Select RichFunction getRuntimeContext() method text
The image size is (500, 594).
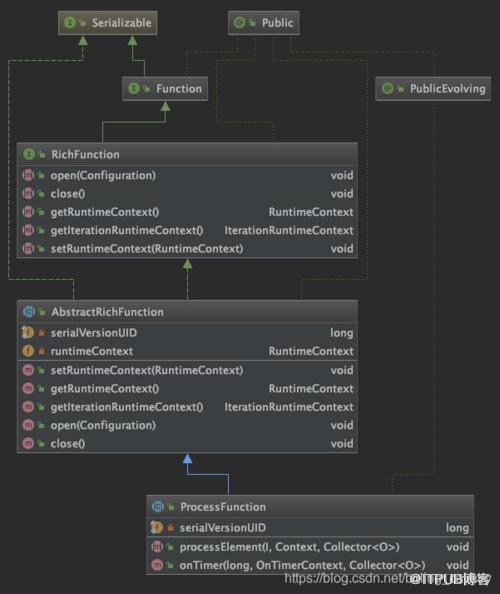pyautogui.click(x=105, y=212)
